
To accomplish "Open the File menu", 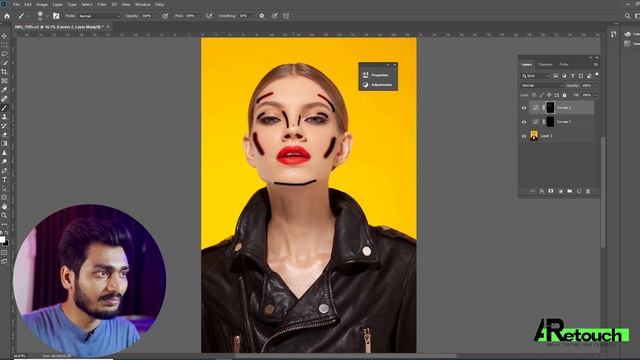I will click(16, 4).
